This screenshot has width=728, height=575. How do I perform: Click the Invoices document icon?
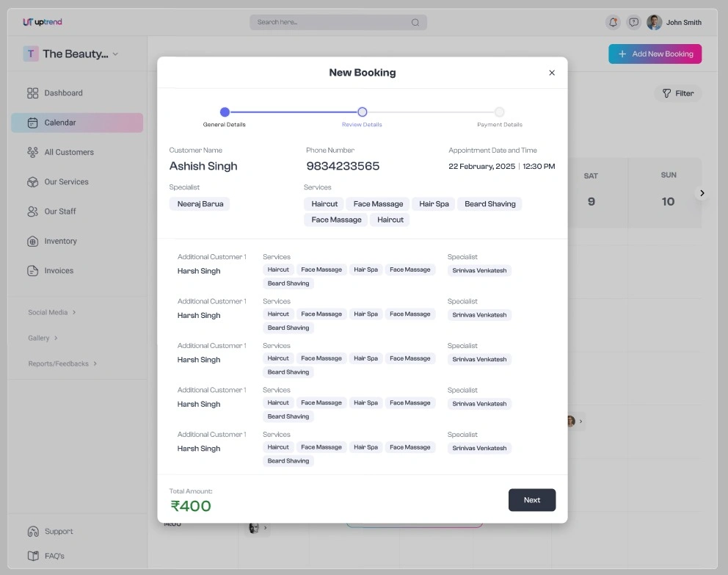32,270
